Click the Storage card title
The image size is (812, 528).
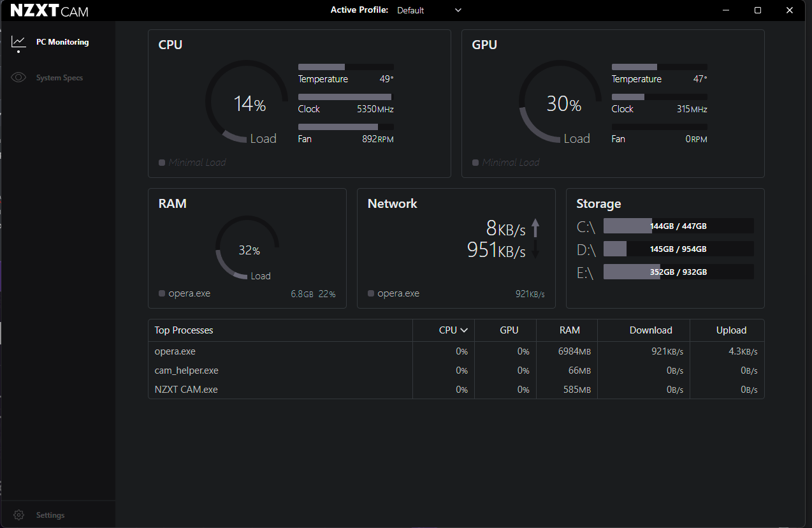tap(598, 204)
